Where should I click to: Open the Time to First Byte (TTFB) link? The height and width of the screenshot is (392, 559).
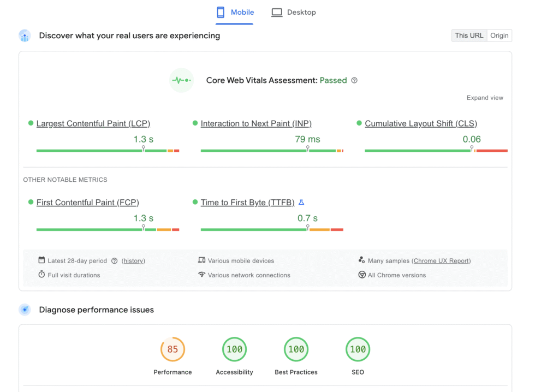point(247,203)
